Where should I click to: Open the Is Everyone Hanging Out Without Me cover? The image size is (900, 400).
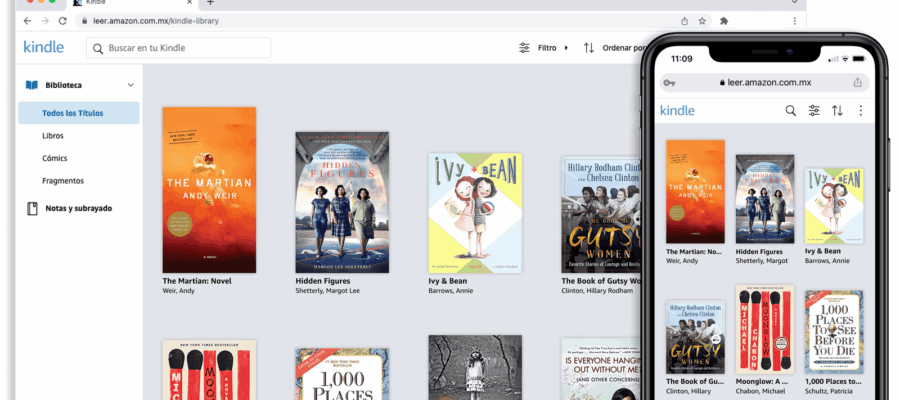[600, 369]
